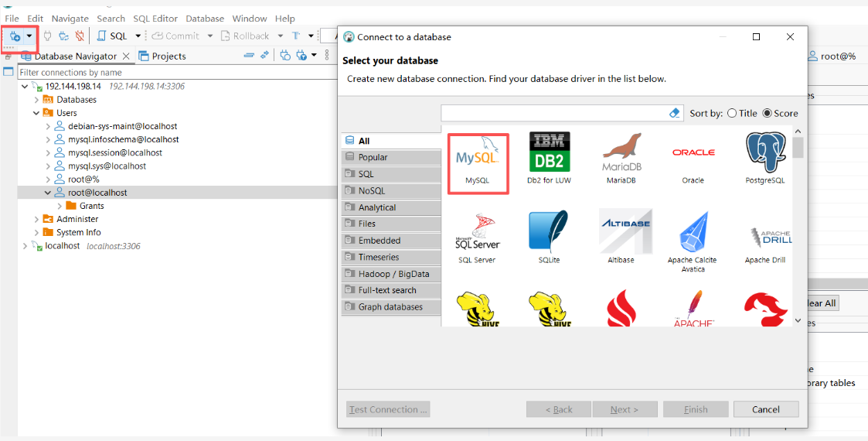868x441 pixels.
Task: Select the Db2 for LUW driver
Action: pyautogui.click(x=549, y=159)
